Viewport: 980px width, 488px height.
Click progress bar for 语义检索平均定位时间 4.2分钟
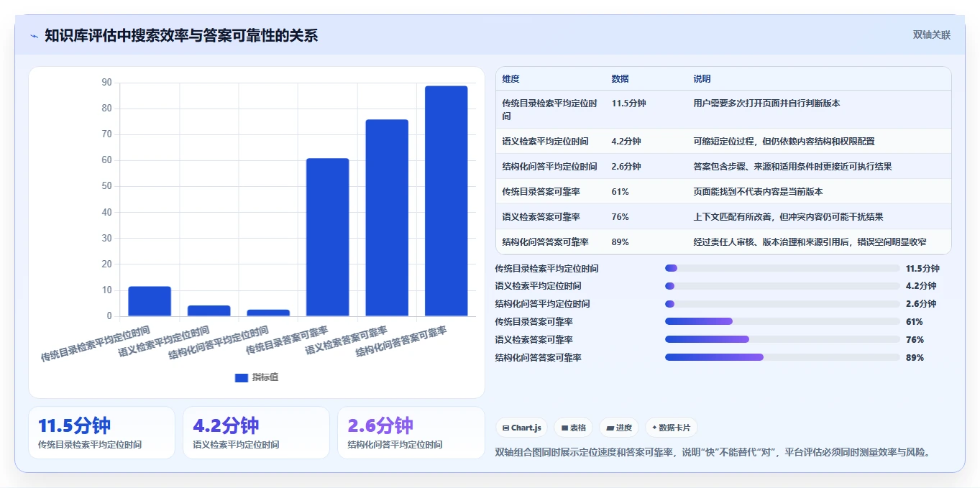782,286
